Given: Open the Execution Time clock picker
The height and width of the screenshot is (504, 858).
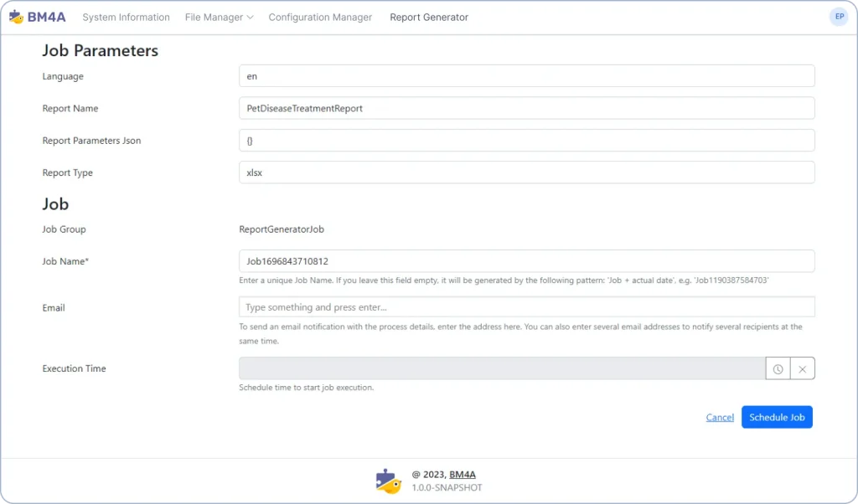Looking at the screenshot, I should click(x=778, y=369).
